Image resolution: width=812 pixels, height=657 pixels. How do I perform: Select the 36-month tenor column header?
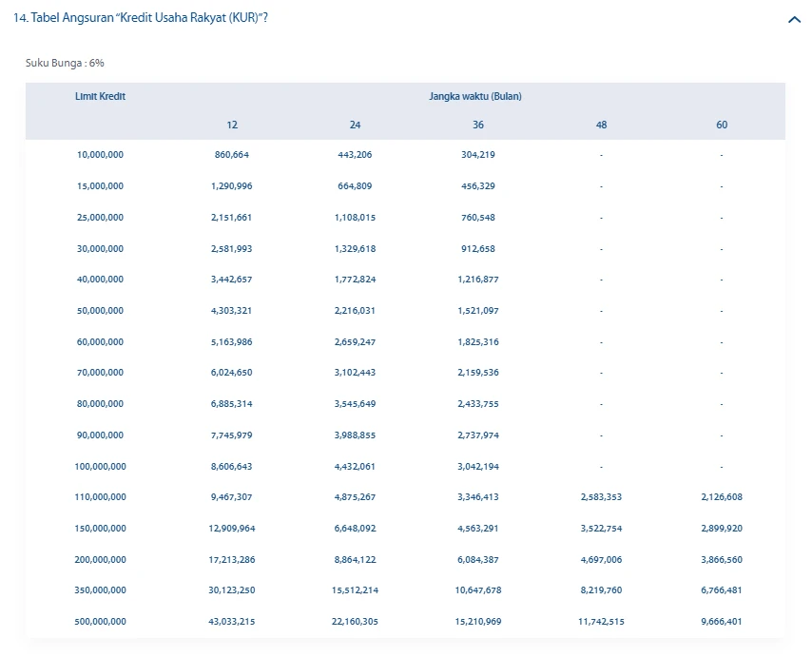pyautogui.click(x=476, y=125)
